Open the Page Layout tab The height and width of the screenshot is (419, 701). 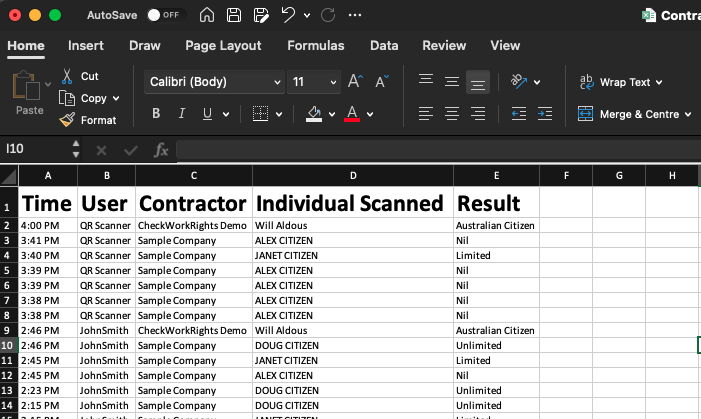pyautogui.click(x=223, y=46)
